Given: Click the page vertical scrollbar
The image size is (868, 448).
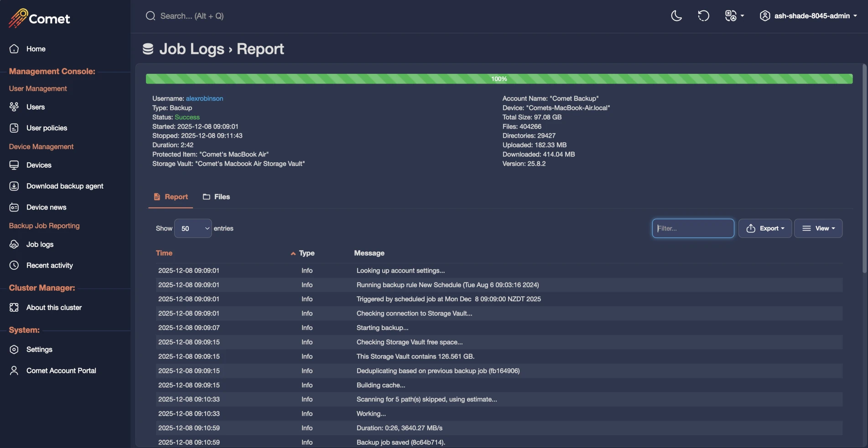Looking at the screenshot, I should click(864, 169).
